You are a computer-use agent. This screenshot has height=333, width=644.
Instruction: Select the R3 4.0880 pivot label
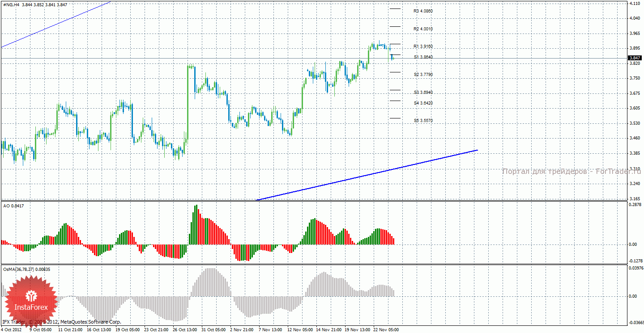[x=423, y=11]
